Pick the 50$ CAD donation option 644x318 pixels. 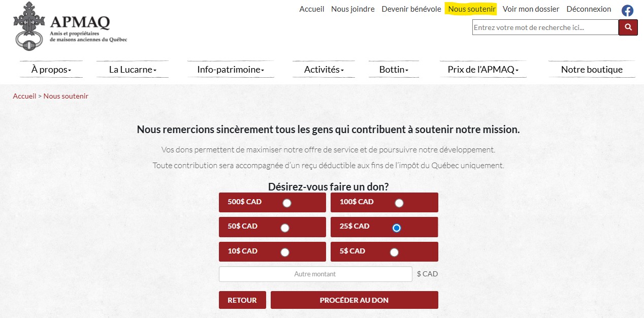285,228
